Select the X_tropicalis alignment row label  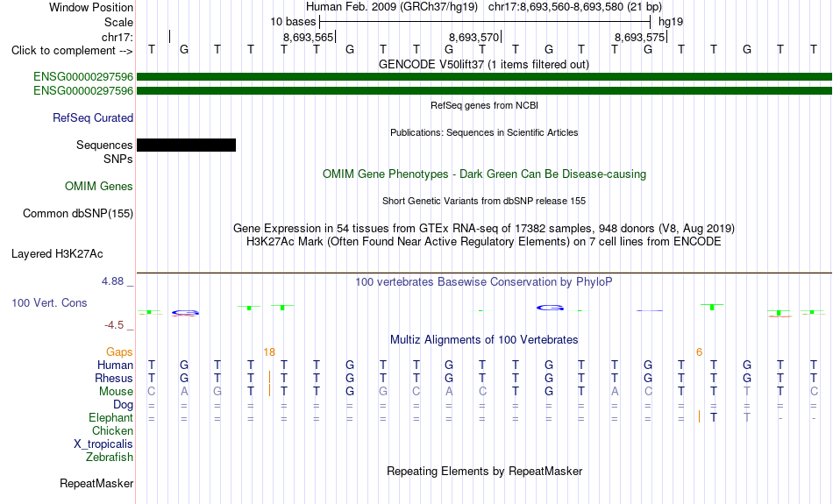103,444
